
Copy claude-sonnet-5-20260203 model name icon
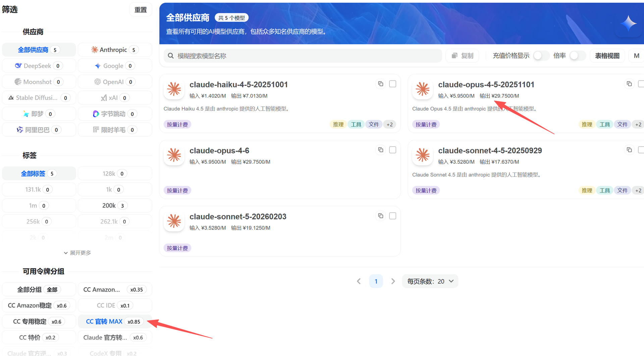tap(380, 216)
